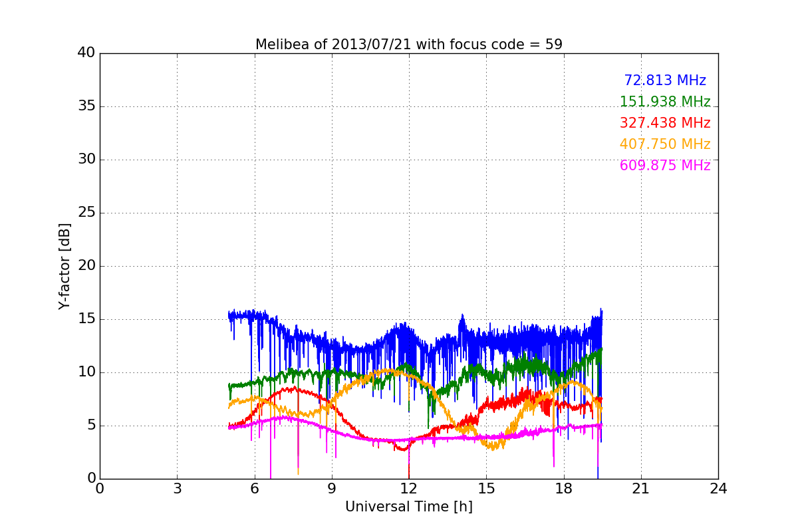Click the x-axis tick label 24
This screenshot has height=532, width=798.
(x=718, y=489)
